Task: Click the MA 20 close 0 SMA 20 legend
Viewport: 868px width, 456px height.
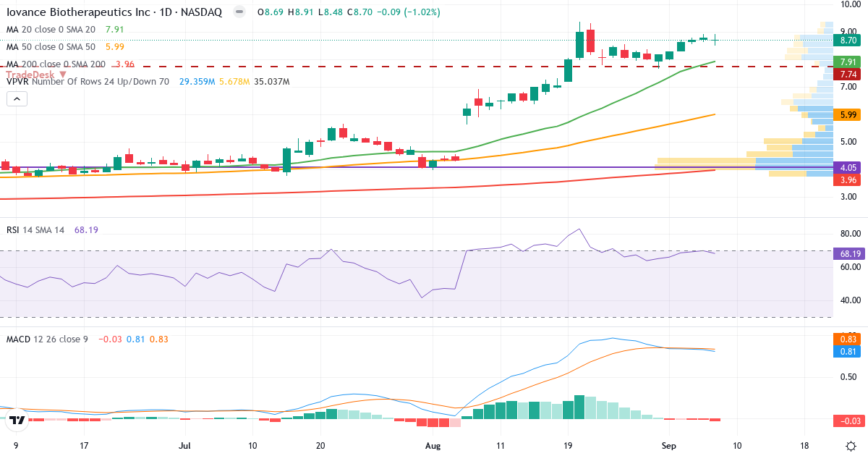Action: (51, 30)
